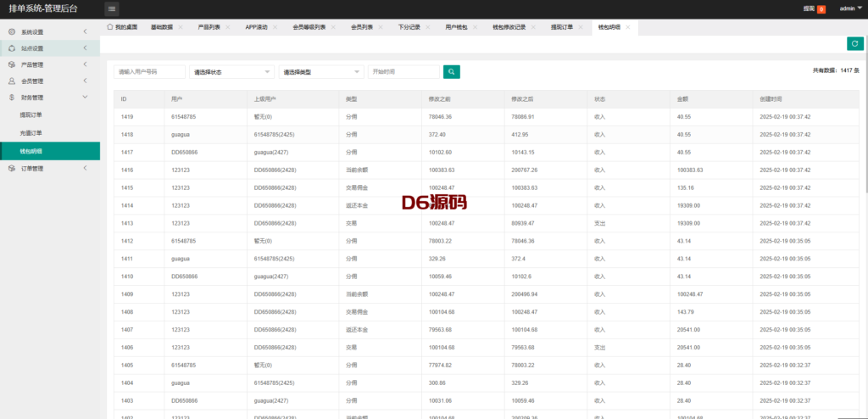Viewport: 868px width, 419px height.
Task: Click value 200496.94 in row 1409
Action: (524, 294)
